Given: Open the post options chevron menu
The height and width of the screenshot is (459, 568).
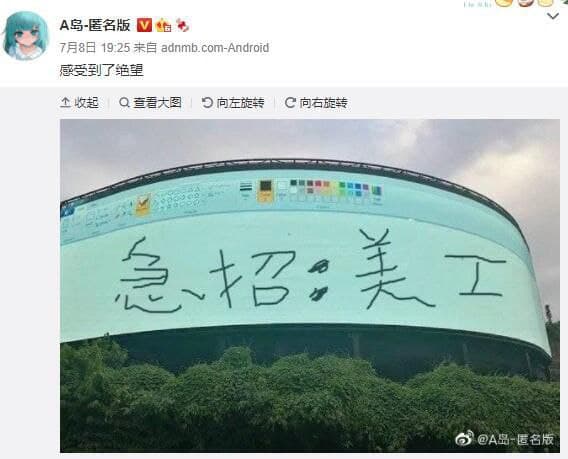Looking at the screenshot, I should 553,16.
